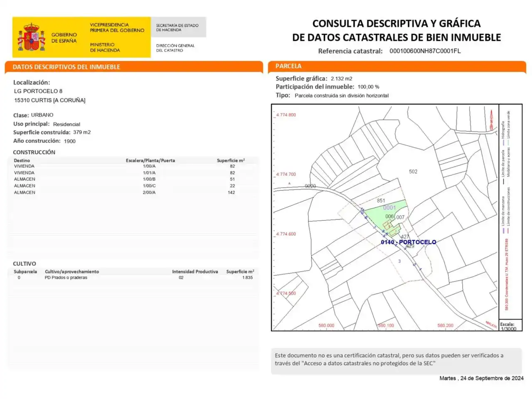Click the Escalera/Planta/Puerta column header
Viewport: 532px width, 399px height.
pos(150,160)
